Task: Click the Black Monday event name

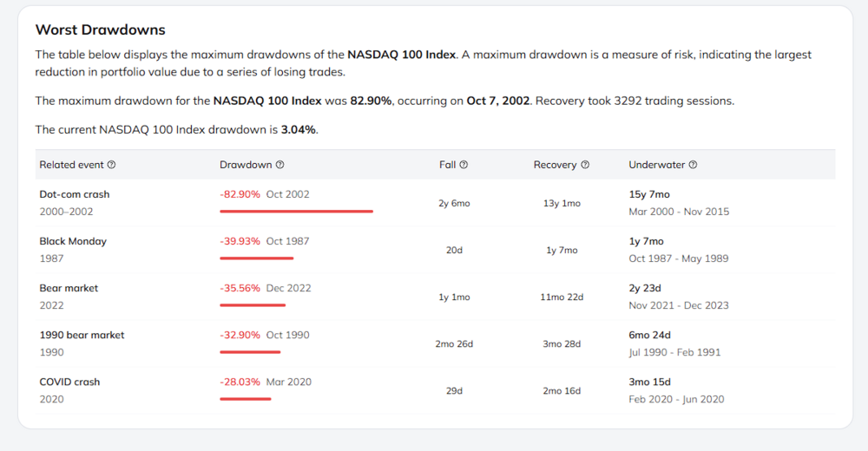Action: click(73, 241)
